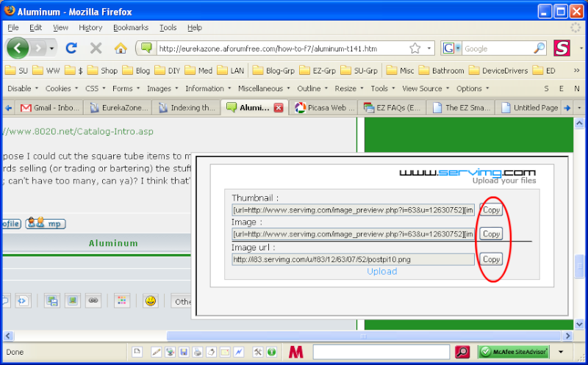Expand the Disable toolbar menu
This screenshot has height=365, width=588.
pos(23,88)
